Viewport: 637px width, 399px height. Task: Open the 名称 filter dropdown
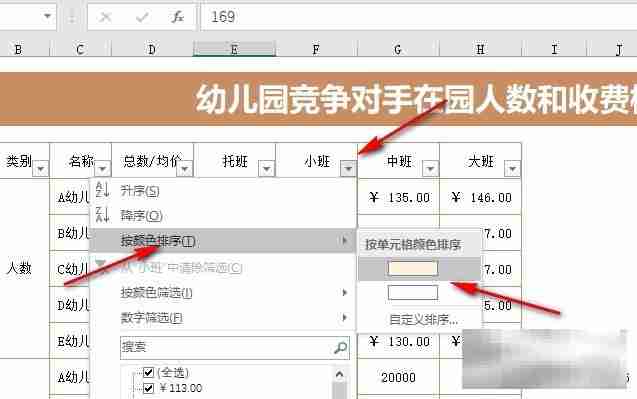click(102, 168)
